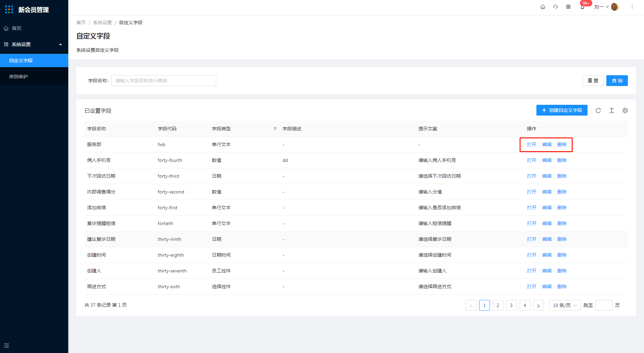Screen dimensions: 644x353
Task: Click the forty-fourth field code cell
Action: pyautogui.click(x=170, y=160)
